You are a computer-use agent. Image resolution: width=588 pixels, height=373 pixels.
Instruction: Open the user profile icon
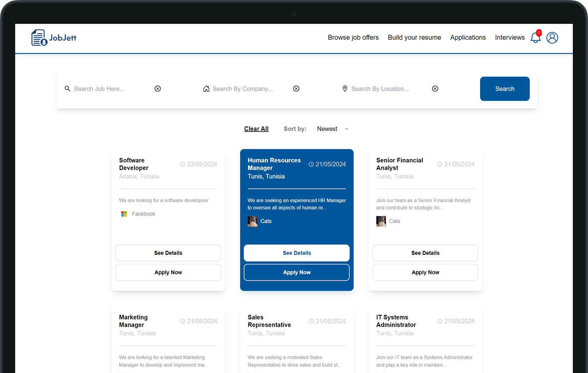point(552,38)
